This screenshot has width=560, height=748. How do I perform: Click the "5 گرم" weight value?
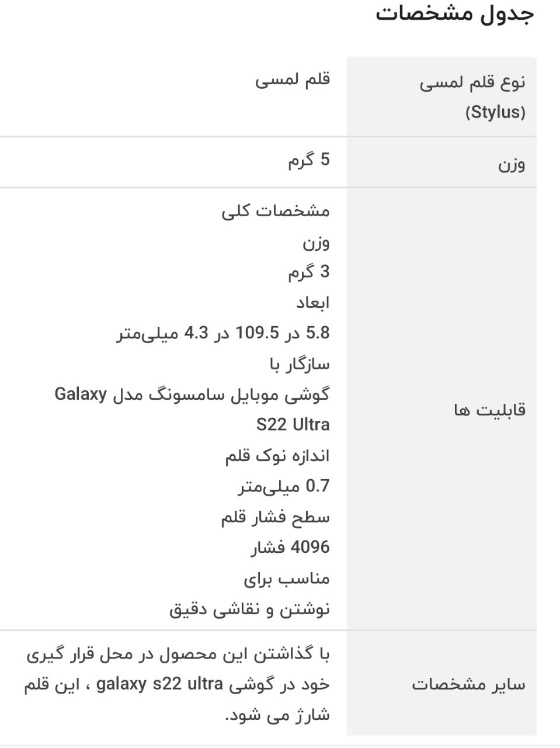point(308,160)
